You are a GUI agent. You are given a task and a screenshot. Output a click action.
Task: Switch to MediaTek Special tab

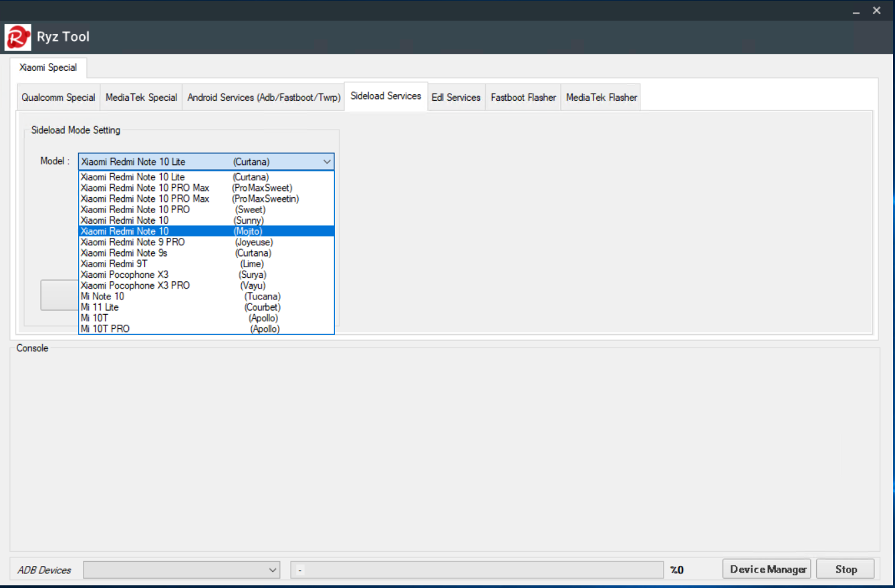coord(141,98)
